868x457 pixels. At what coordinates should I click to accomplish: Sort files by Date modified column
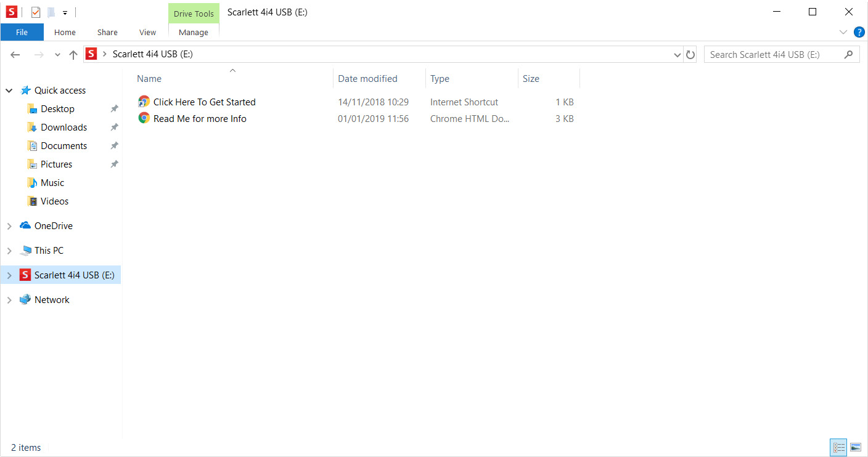pos(367,78)
